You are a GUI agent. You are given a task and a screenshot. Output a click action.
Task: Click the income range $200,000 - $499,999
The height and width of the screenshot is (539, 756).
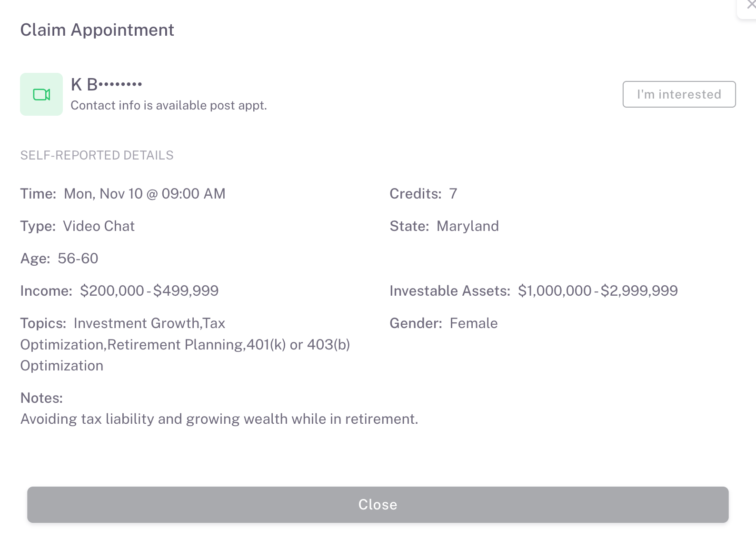[x=149, y=291]
